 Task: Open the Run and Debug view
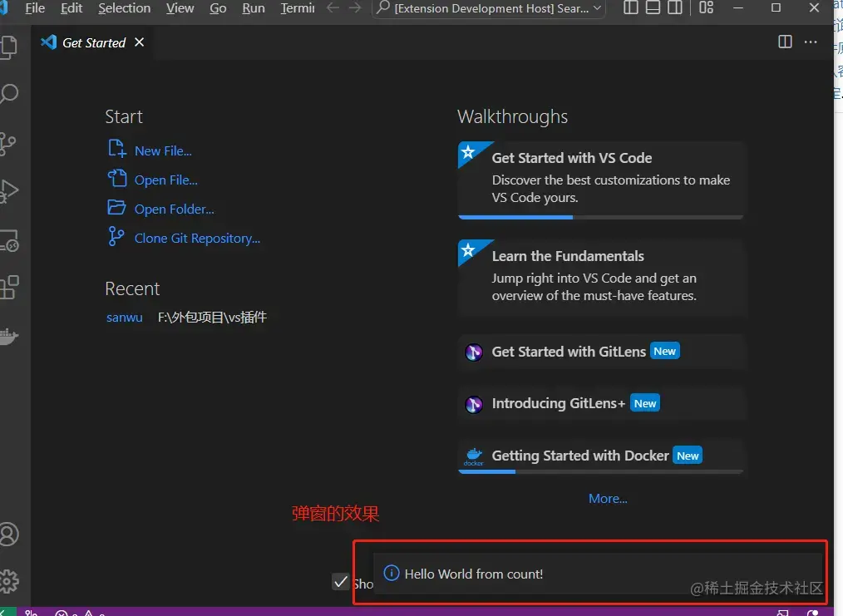tap(9, 191)
